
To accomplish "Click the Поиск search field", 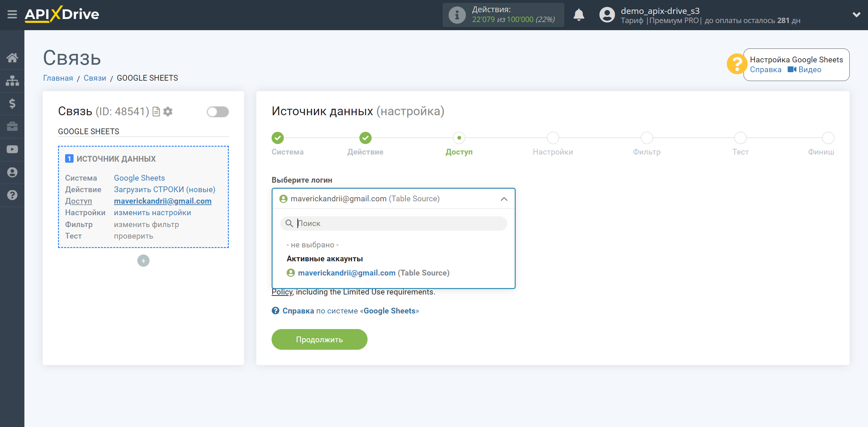I will 394,223.
